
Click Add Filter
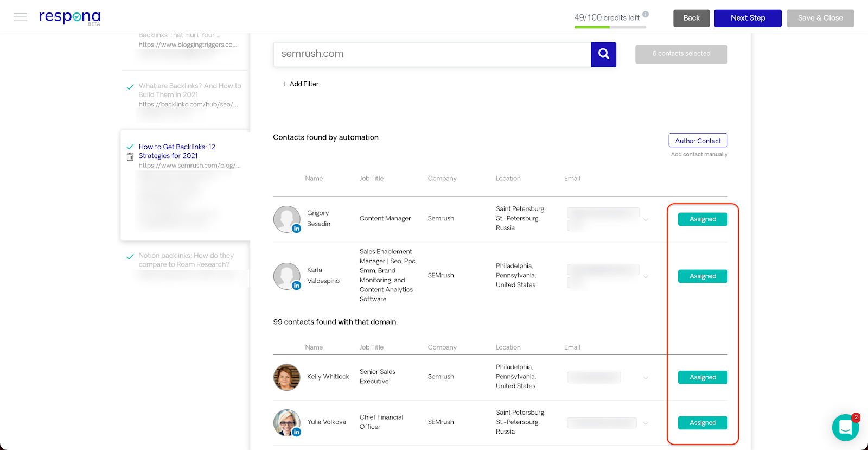click(301, 84)
